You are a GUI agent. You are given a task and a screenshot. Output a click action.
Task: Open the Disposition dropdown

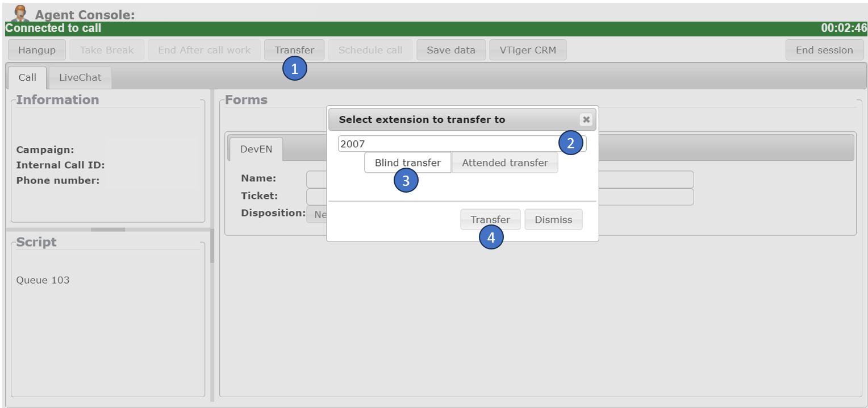(x=316, y=215)
